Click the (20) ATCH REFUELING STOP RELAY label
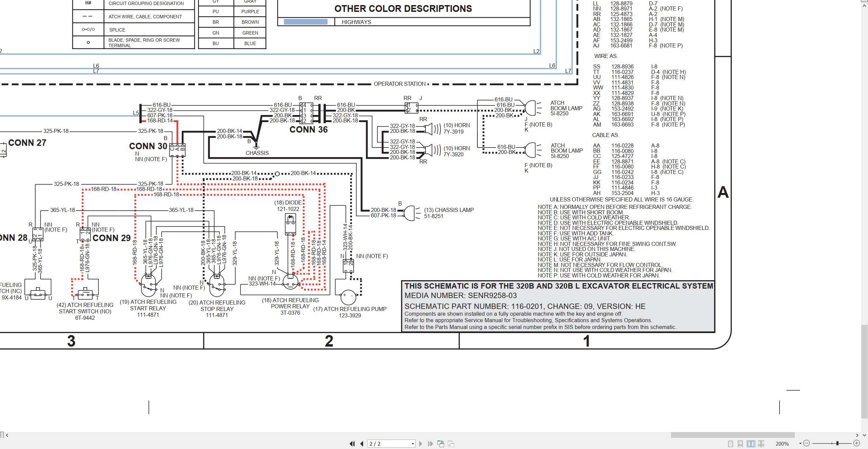Image resolution: width=868 pixels, height=449 pixels. tap(217, 309)
